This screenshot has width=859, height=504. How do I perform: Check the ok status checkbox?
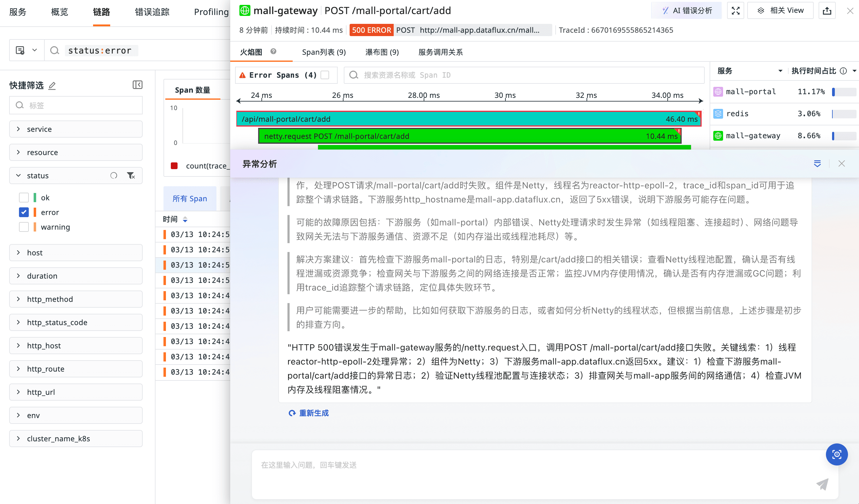coord(24,198)
